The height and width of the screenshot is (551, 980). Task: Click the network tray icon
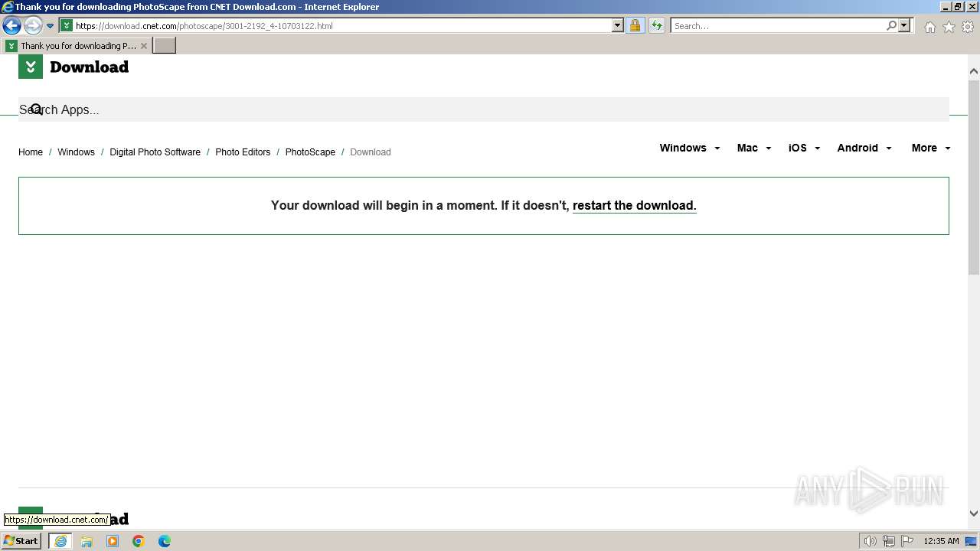pos(889,541)
